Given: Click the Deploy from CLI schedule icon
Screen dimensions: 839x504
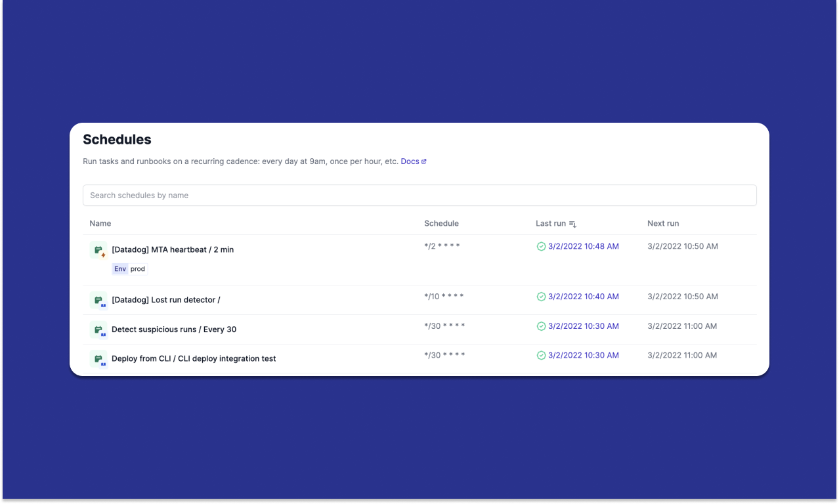Looking at the screenshot, I should (x=98, y=359).
